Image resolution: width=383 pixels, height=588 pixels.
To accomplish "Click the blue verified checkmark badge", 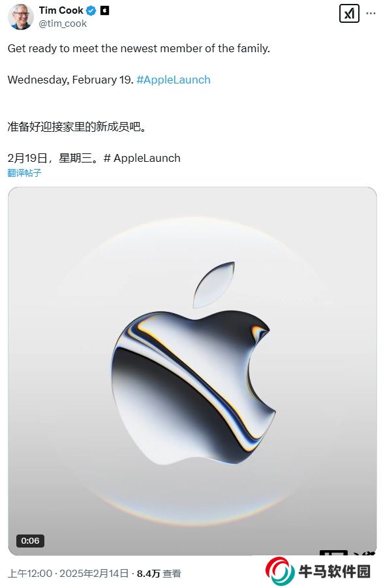I will [x=91, y=11].
